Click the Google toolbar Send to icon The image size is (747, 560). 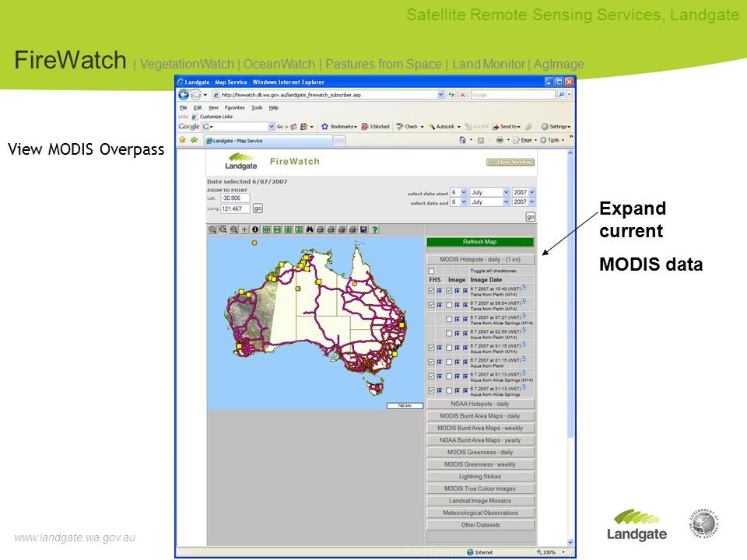click(x=496, y=127)
